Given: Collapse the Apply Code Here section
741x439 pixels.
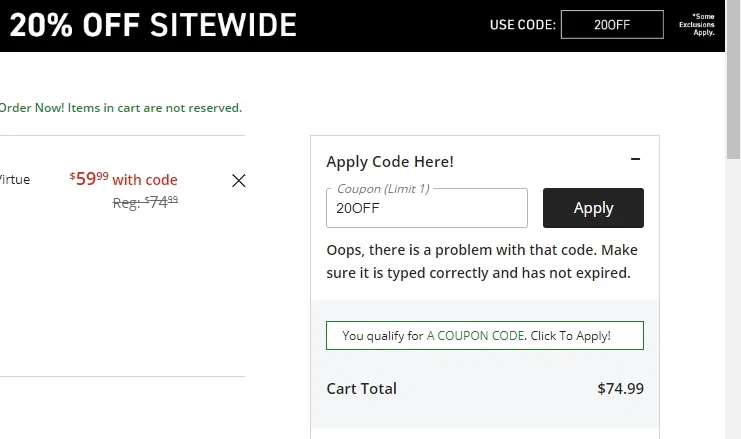Looking at the screenshot, I should click(x=635, y=160).
